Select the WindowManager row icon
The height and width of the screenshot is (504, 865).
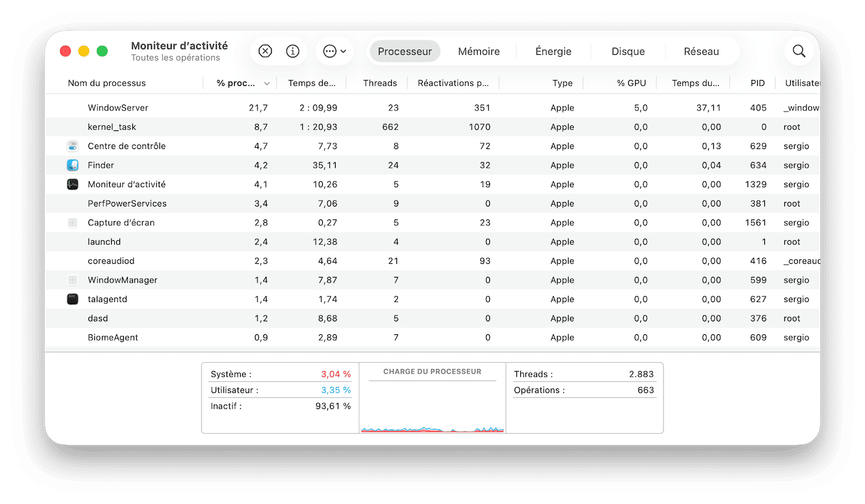[x=72, y=280]
